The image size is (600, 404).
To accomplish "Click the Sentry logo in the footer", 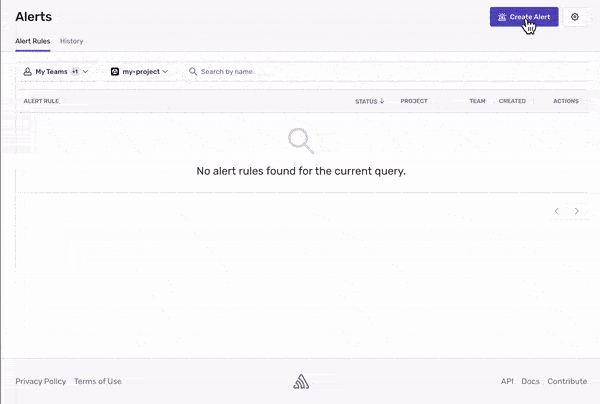I will point(300,381).
